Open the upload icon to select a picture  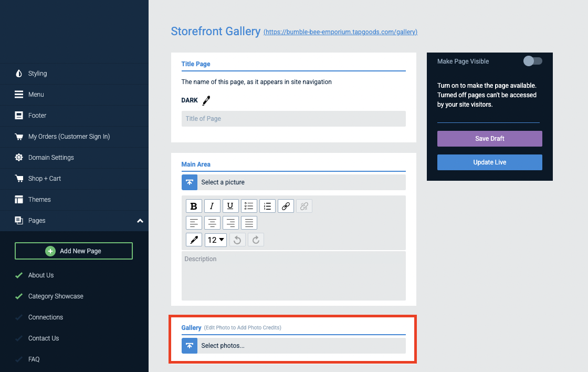click(x=190, y=182)
